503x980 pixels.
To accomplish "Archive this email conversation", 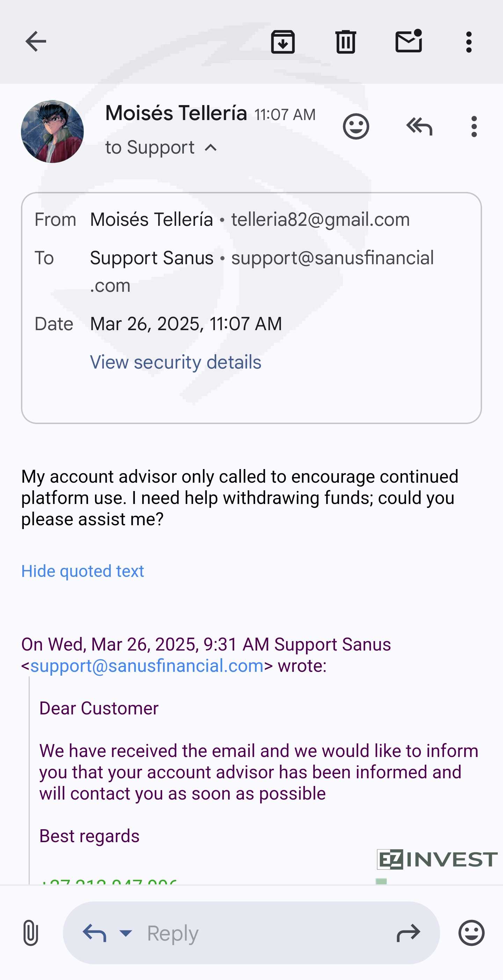I will coord(283,42).
